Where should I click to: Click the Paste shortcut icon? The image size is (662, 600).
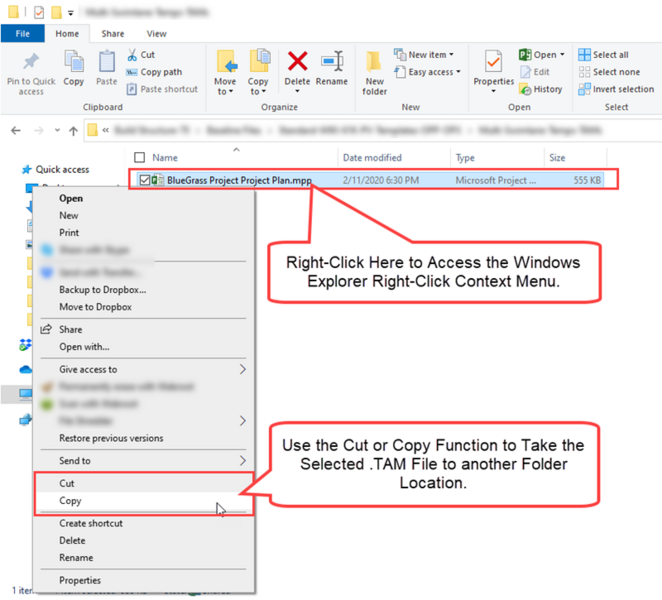(132, 90)
